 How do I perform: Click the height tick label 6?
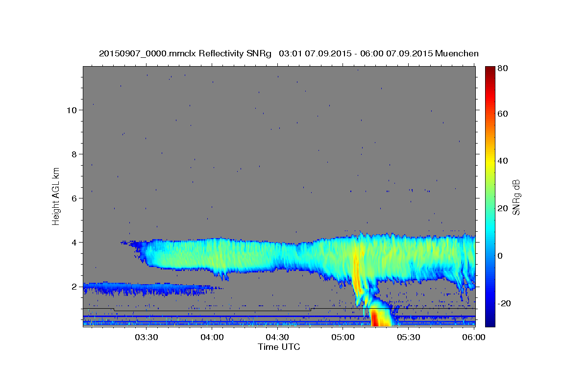point(74,198)
